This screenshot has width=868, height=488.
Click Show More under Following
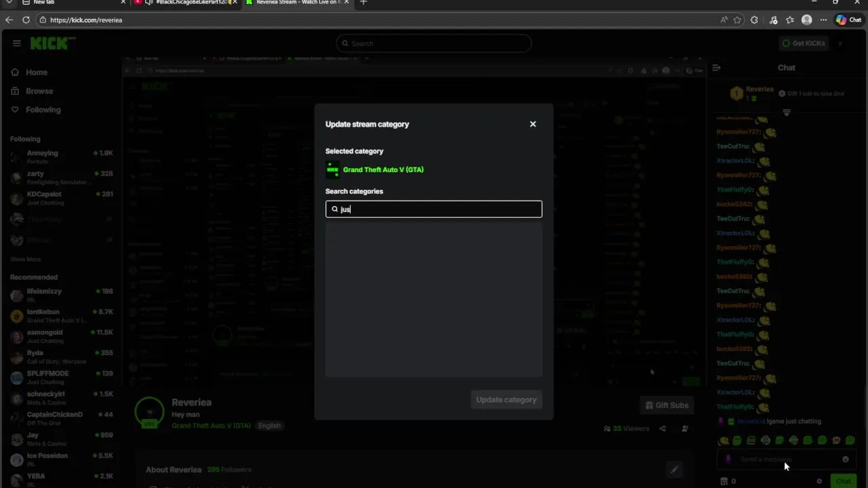pos(25,260)
